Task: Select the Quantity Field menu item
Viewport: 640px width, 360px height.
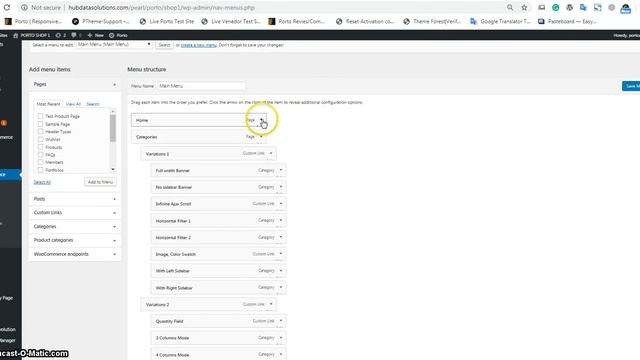Action: coord(218,321)
